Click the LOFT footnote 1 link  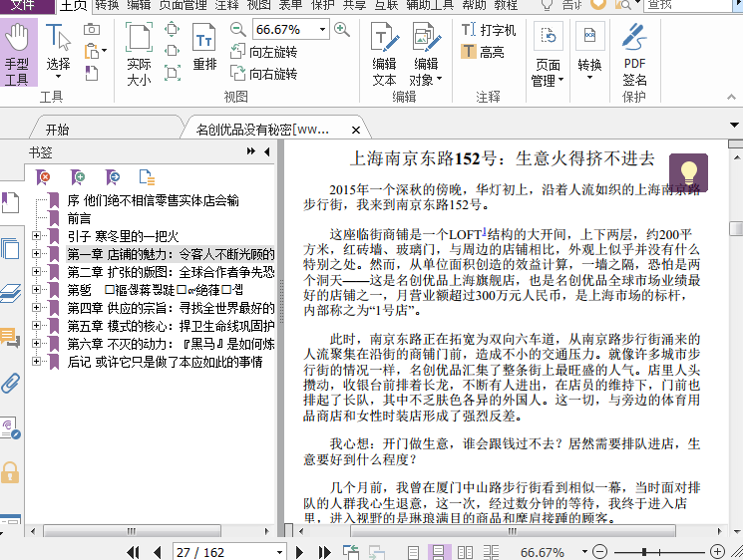pos(484,231)
